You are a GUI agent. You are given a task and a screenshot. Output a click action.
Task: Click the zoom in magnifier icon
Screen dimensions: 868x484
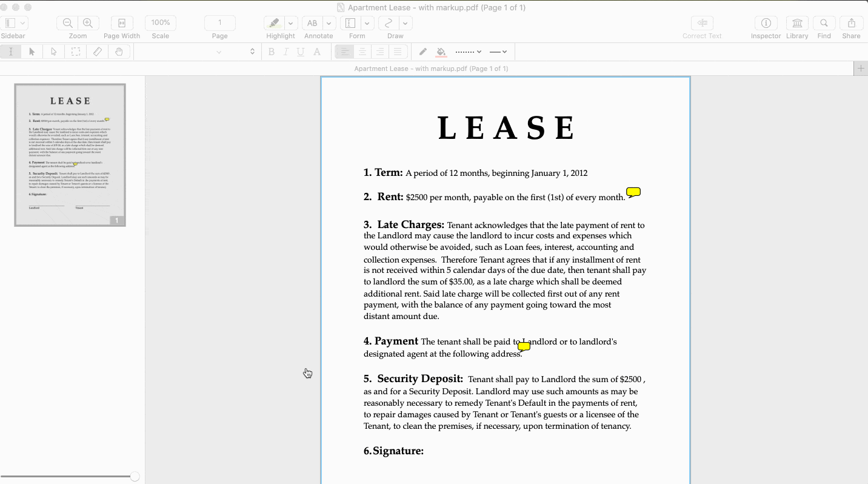(88, 23)
